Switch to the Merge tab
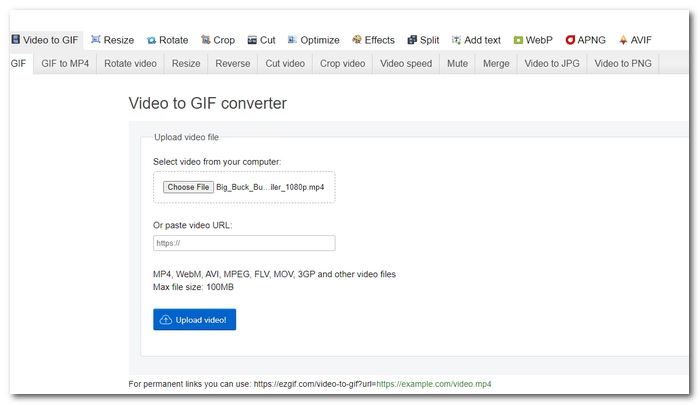 496,63
